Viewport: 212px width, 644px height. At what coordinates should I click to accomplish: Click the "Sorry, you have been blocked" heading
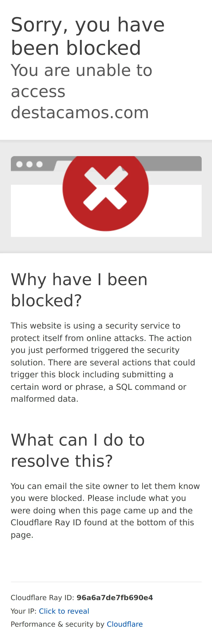(x=88, y=36)
